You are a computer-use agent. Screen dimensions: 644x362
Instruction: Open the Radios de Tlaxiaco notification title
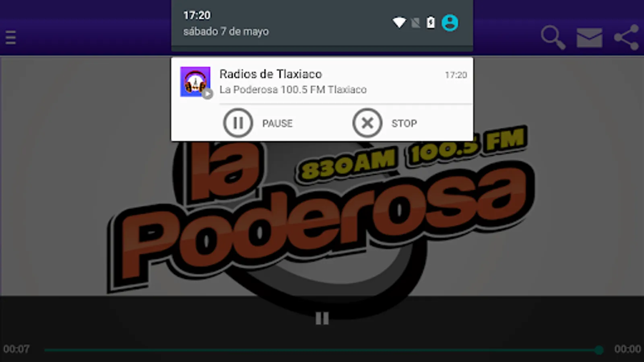click(270, 74)
